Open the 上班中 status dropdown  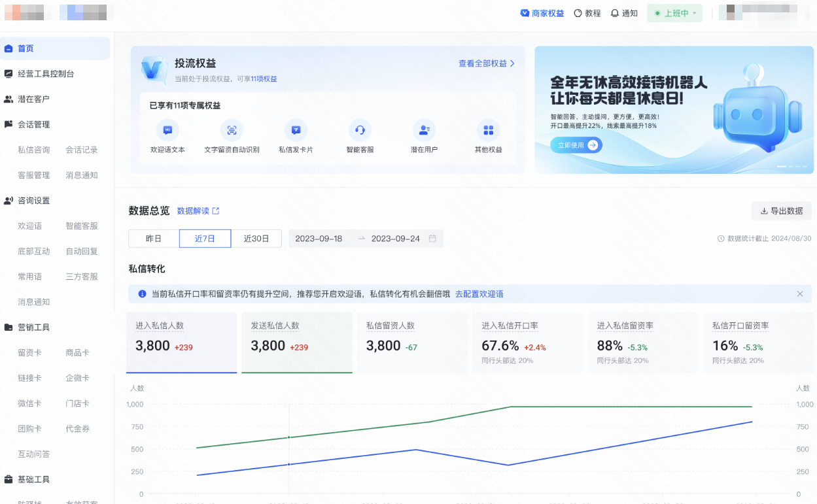point(674,13)
